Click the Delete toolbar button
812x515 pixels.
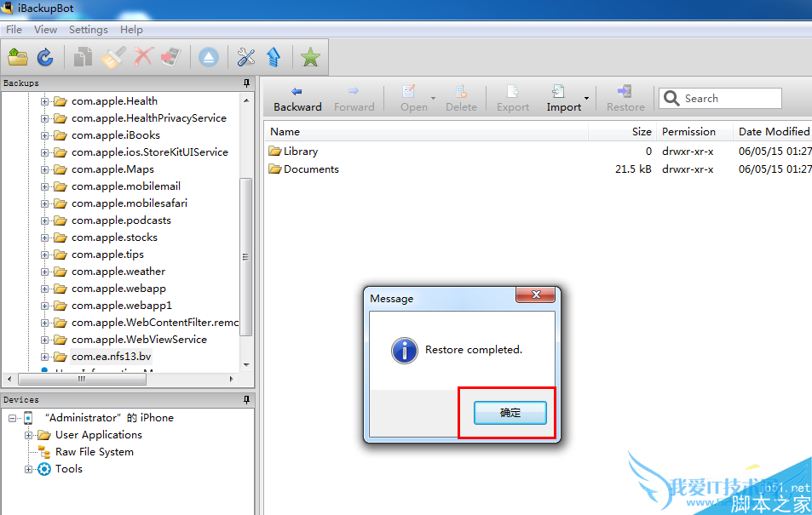461,99
